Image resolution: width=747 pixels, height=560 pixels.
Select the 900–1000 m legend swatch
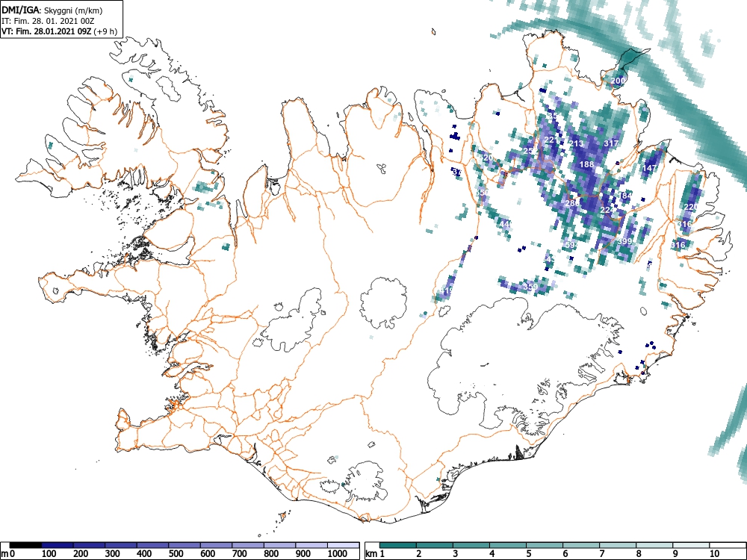[311, 545]
